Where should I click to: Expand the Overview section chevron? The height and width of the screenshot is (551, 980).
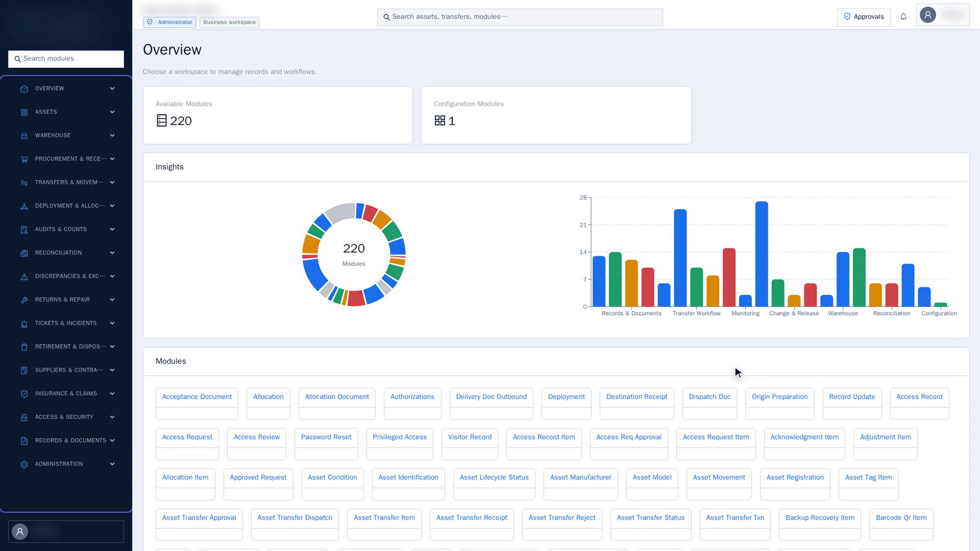coord(112,88)
